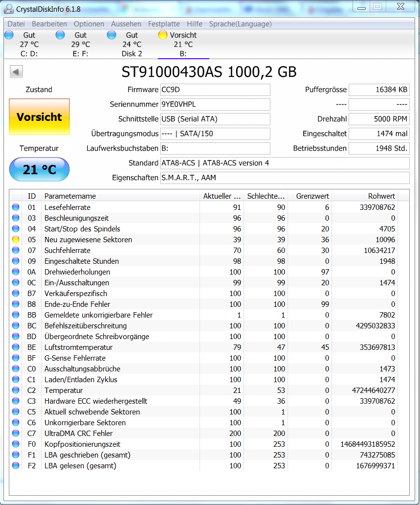Click the status dot for Ausschaltungsabbrüche
The height and width of the screenshot is (505, 420).
16,369
